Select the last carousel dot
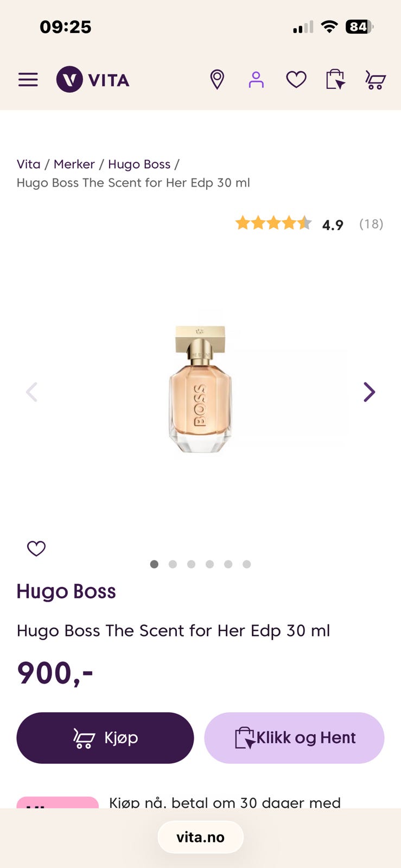This screenshot has width=401, height=868. [x=246, y=564]
